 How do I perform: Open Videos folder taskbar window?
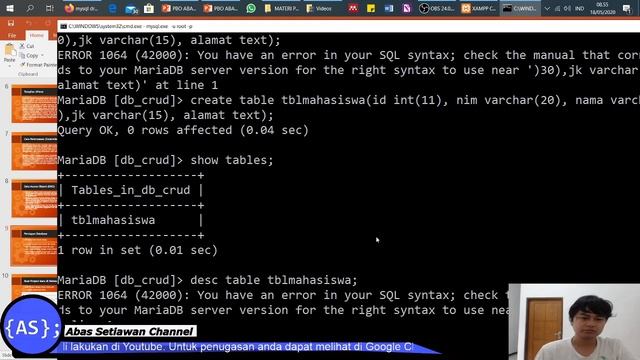point(321,8)
